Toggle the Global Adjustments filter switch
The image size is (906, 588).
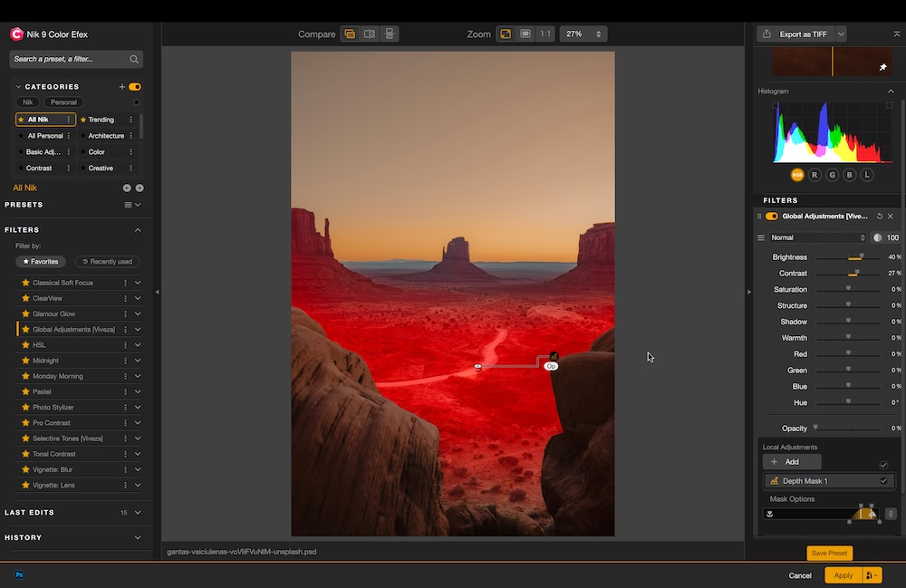[x=772, y=217]
